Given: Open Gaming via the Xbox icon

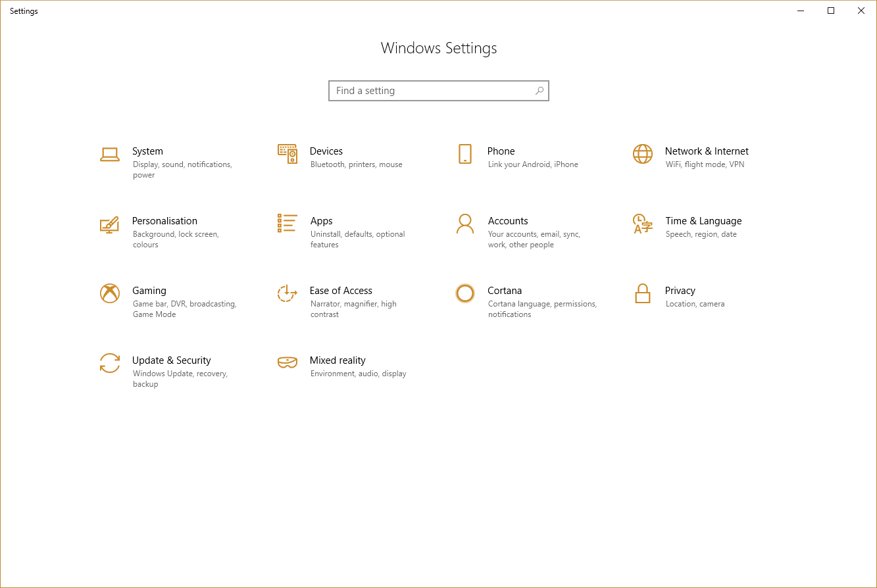Looking at the screenshot, I should (109, 294).
